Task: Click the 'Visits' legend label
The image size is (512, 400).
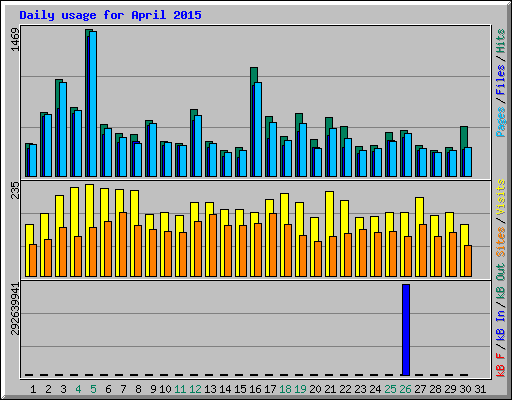Action: click(x=500, y=197)
